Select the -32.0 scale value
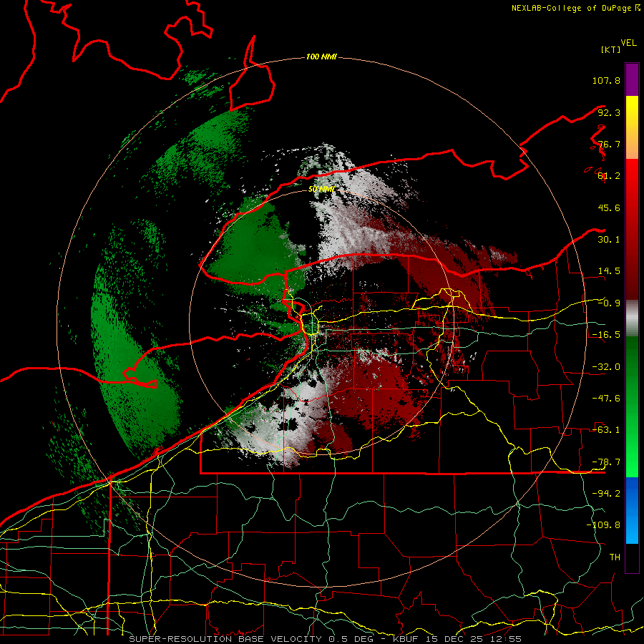 [x=606, y=367]
